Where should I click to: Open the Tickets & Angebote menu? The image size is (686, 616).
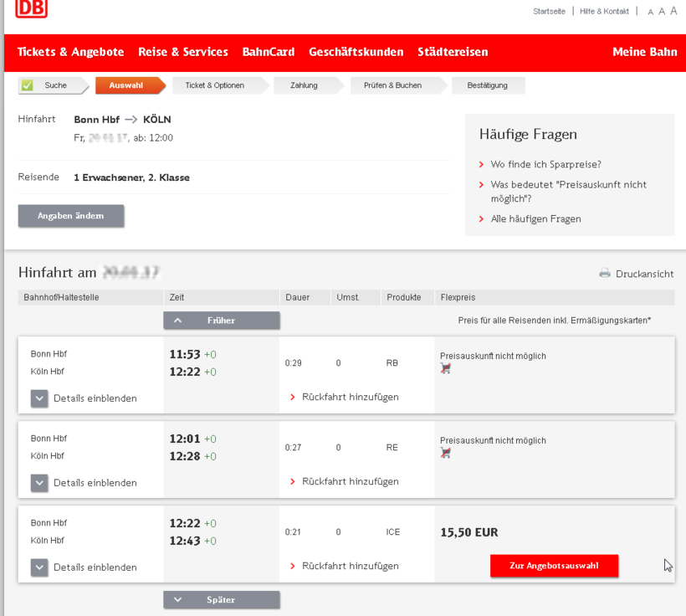coord(71,52)
